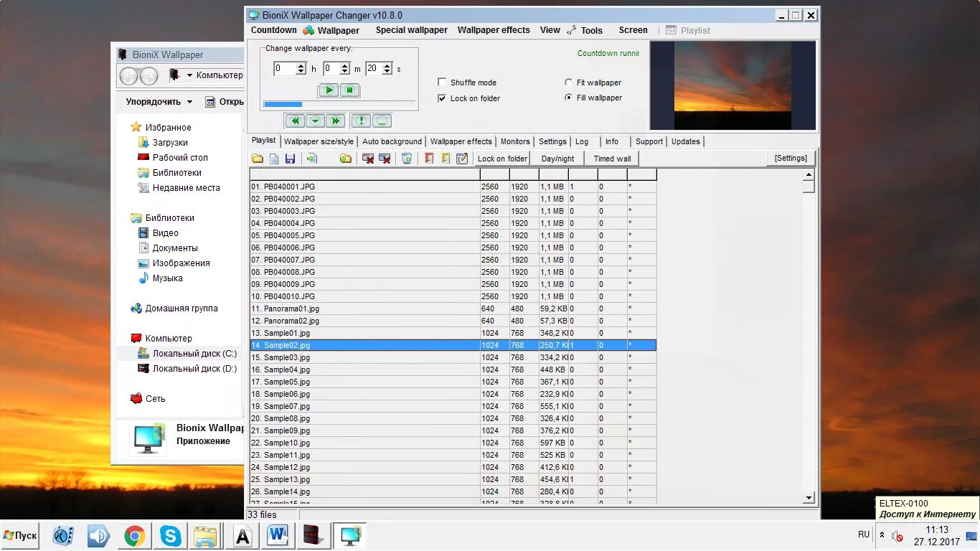Switch to Wallpaper size/style tab
The width and height of the screenshot is (980, 551).
pos(319,141)
